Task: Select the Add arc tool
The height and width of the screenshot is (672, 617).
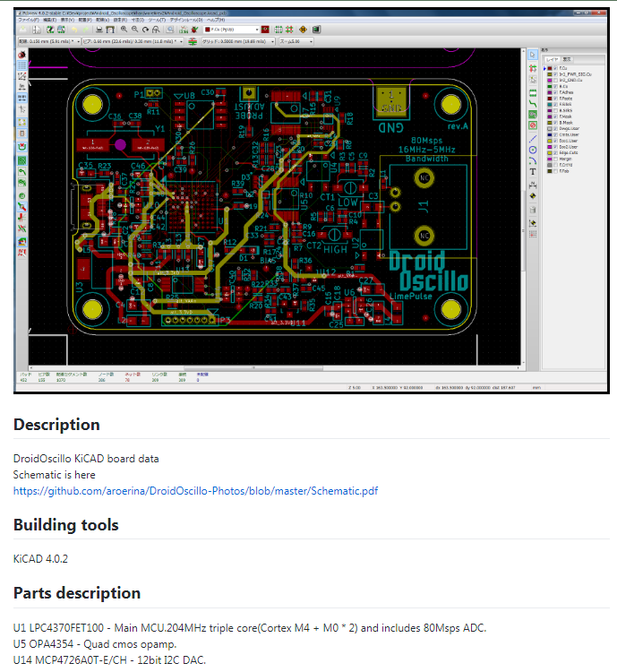Action: coord(533,160)
